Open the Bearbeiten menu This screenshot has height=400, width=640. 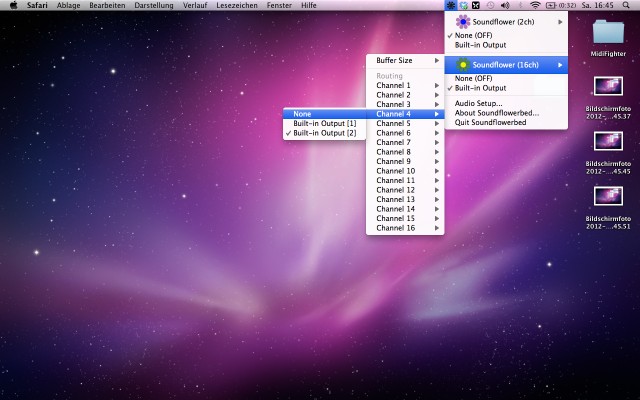(x=107, y=5)
